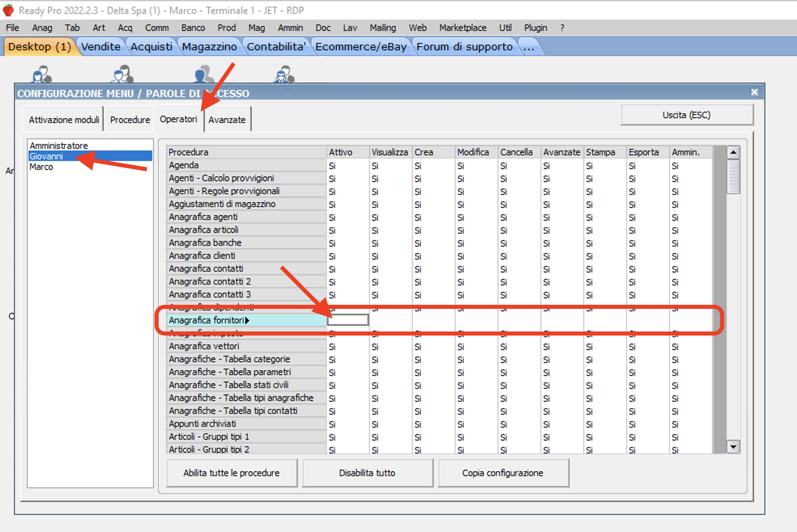Image resolution: width=797 pixels, height=532 pixels.
Task: Select the Procedure tab
Action: [x=130, y=120]
